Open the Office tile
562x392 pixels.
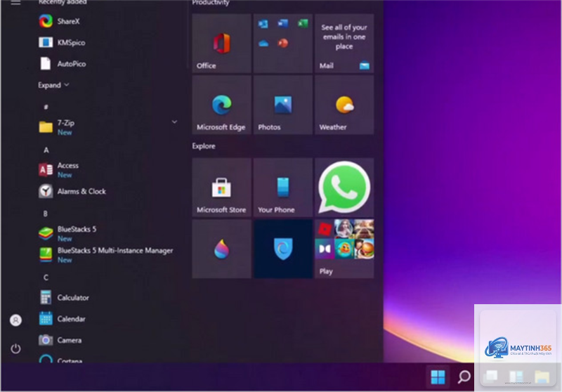click(221, 44)
